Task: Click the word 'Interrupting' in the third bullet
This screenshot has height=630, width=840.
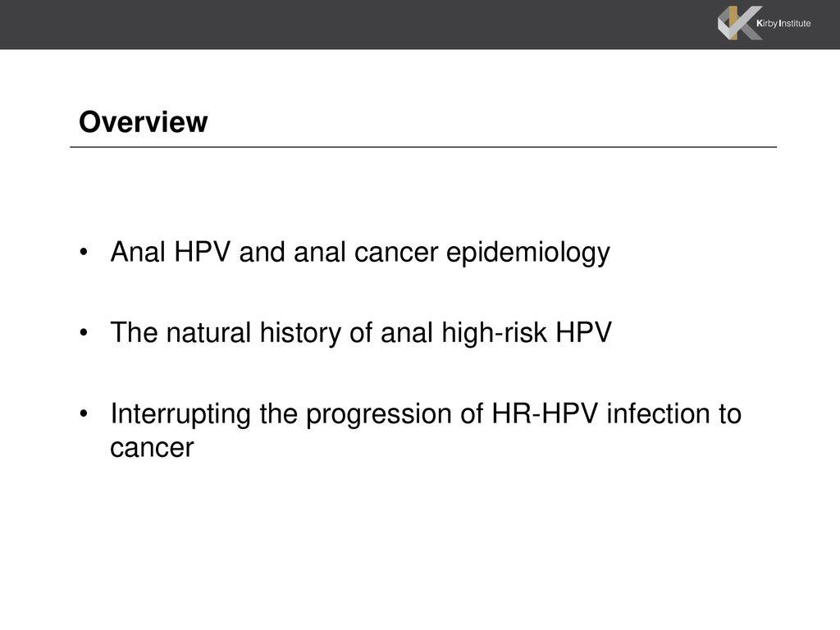Action: [180, 414]
